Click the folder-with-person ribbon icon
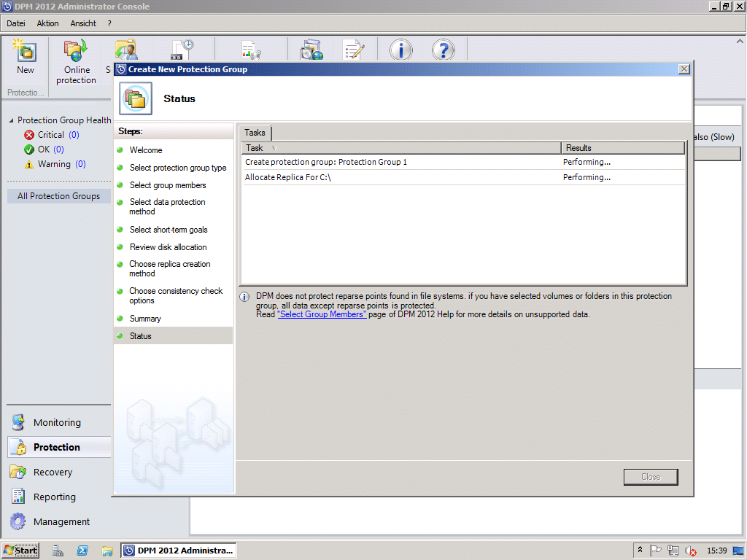Image resolution: width=747 pixels, height=560 pixels. 125,50
